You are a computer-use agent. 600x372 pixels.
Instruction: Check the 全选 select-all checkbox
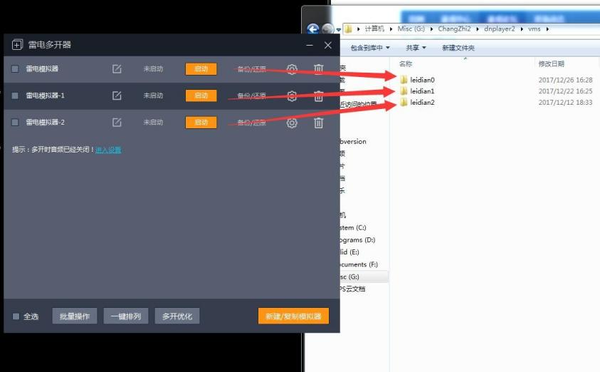pos(16,317)
